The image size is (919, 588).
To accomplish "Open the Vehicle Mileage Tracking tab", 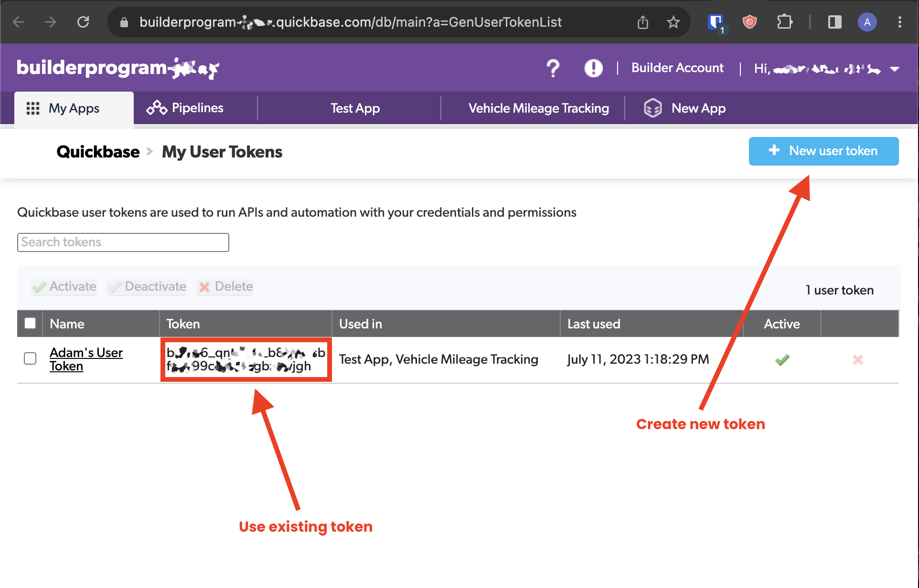I will point(538,108).
